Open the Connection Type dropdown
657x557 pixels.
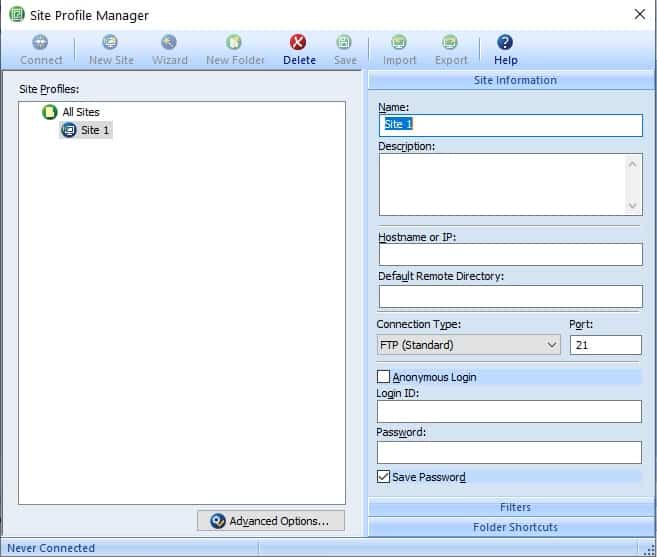tap(468, 345)
